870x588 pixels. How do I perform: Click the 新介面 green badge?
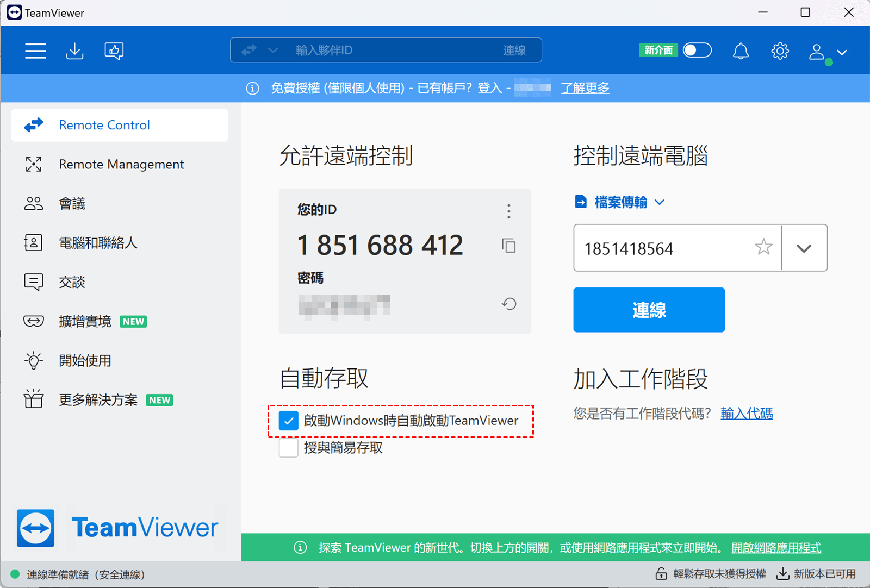(x=658, y=51)
